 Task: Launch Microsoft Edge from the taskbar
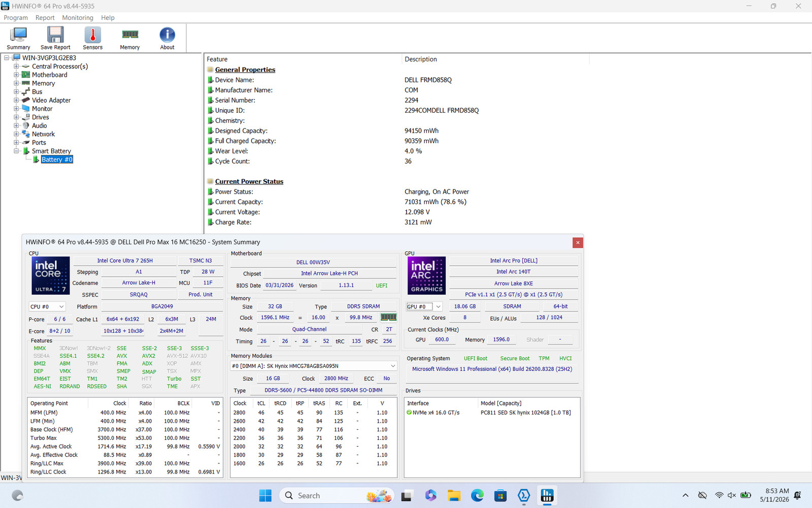pos(477,495)
